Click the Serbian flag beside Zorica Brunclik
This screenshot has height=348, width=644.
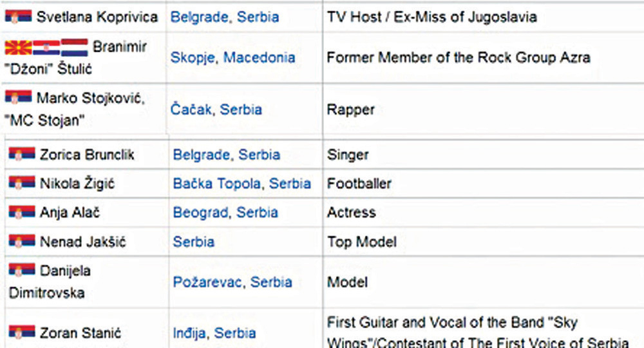[22, 155]
